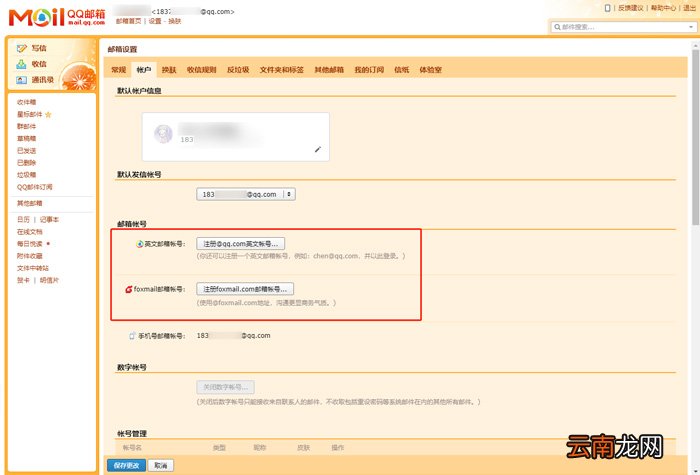
Task: Open the 换肤 tab in settings
Action: [x=169, y=70]
